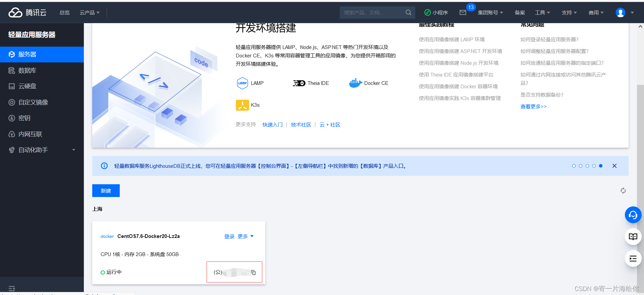Screen dimensions: 644x295
Task: Open the 快速入门 link
Action: (272, 125)
